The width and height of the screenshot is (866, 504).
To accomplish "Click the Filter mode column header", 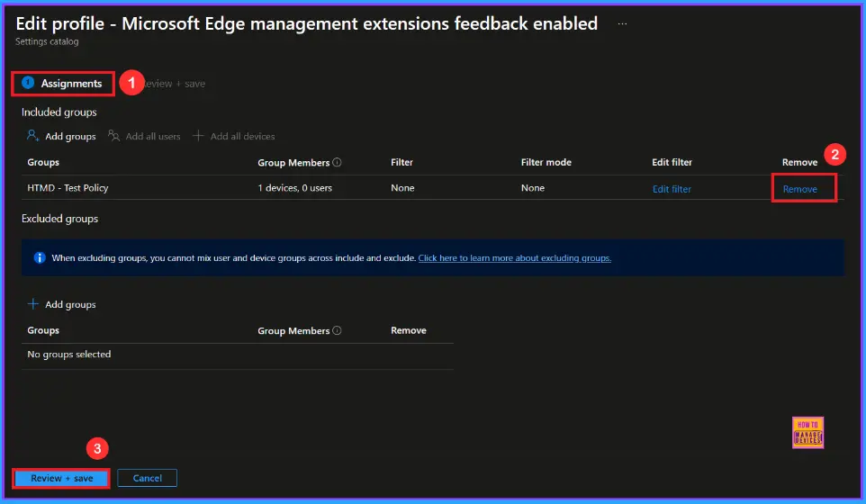I will pyautogui.click(x=546, y=162).
